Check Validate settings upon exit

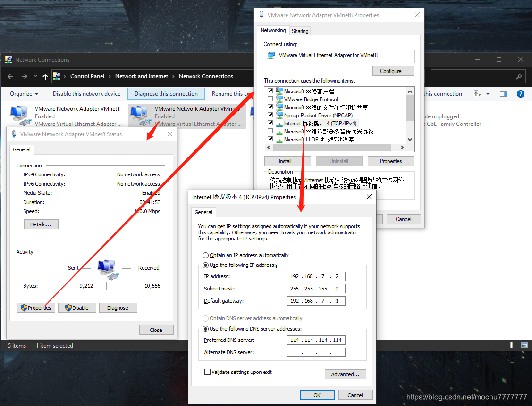(x=207, y=372)
